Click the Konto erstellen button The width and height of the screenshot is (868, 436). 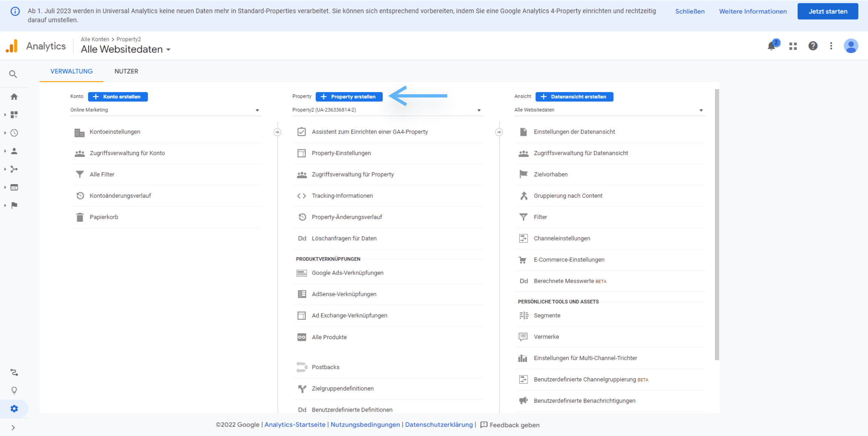(118, 97)
